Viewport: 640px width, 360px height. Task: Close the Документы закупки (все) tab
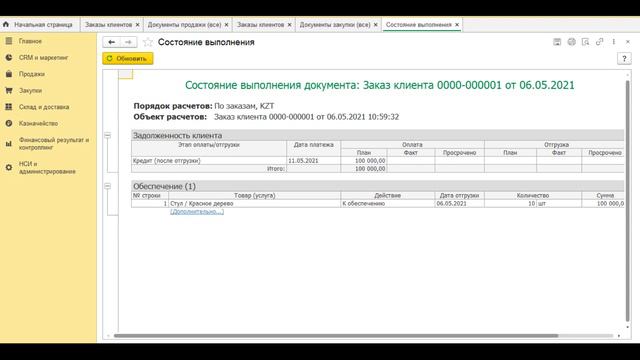click(x=376, y=25)
